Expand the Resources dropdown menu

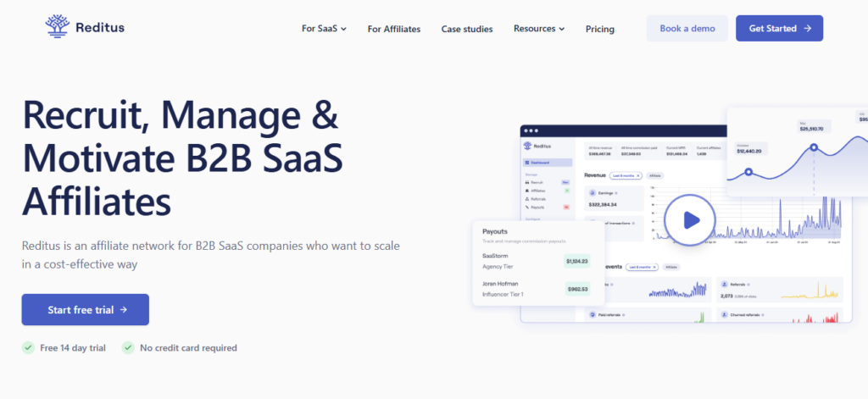538,29
